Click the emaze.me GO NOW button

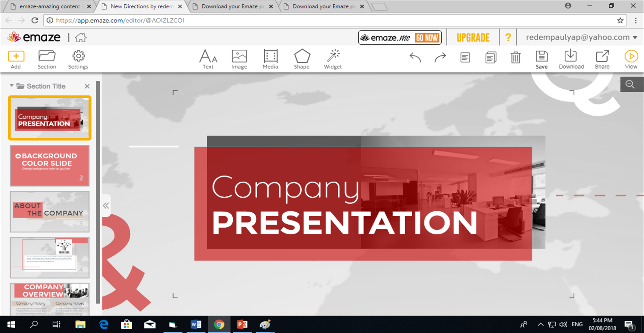[x=400, y=38]
